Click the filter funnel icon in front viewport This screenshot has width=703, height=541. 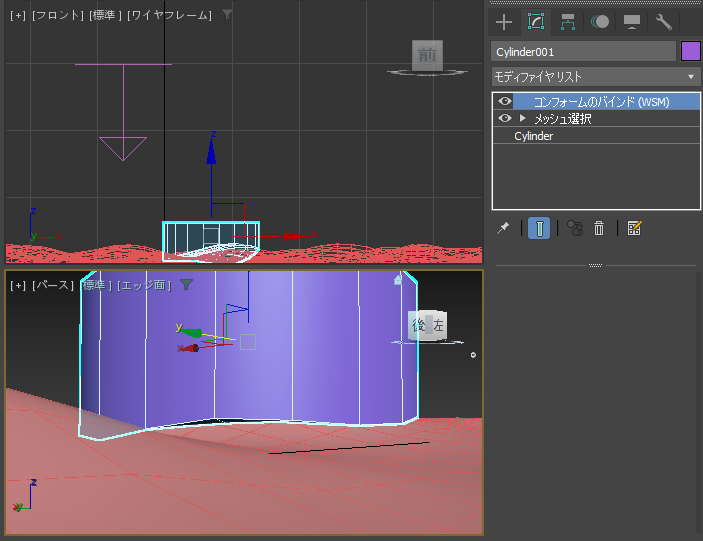click(227, 15)
